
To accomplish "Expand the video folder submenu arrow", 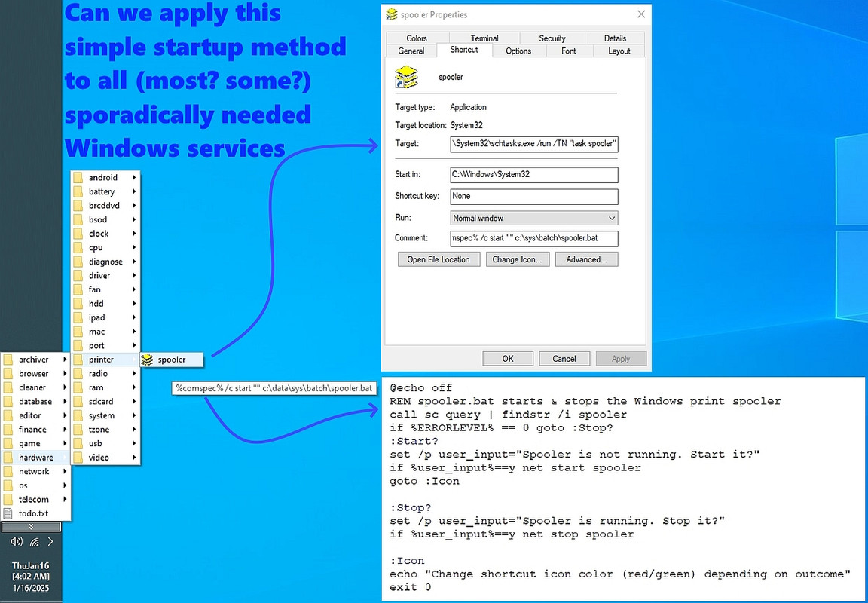I will 134,458.
